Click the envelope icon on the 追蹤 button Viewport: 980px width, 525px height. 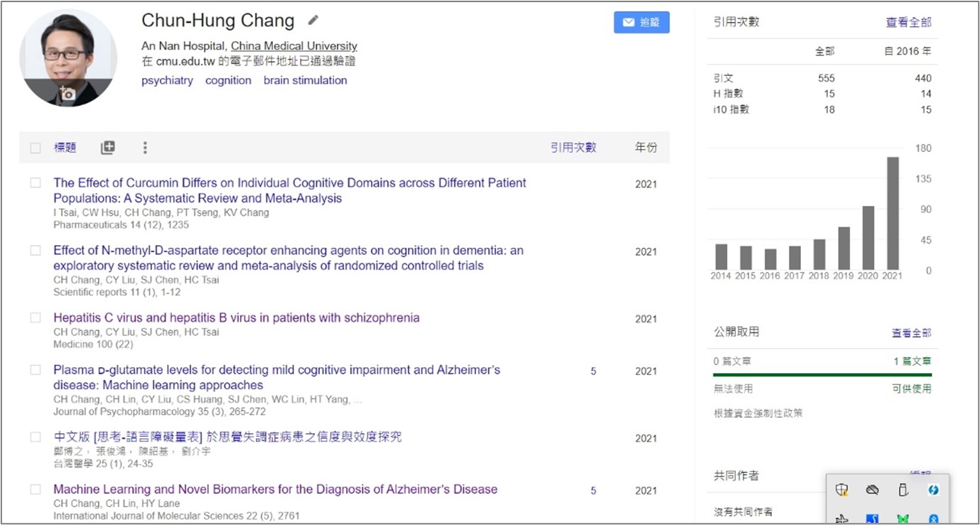click(x=628, y=23)
